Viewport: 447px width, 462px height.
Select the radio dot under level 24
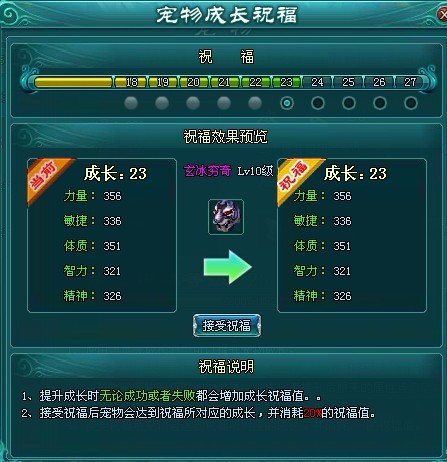318,103
